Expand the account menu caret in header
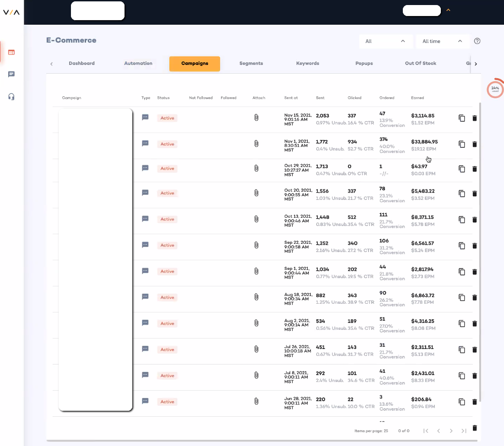This screenshot has width=504, height=446. (448, 10)
